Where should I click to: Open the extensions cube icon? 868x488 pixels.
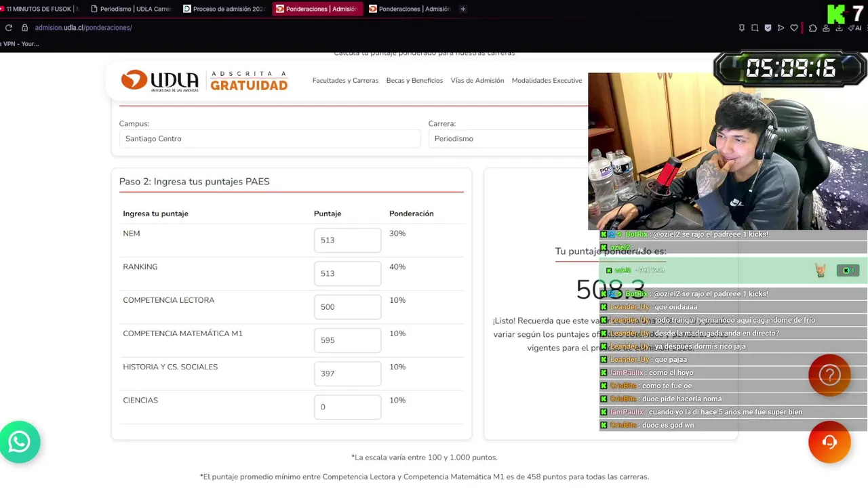tap(813, 28)
